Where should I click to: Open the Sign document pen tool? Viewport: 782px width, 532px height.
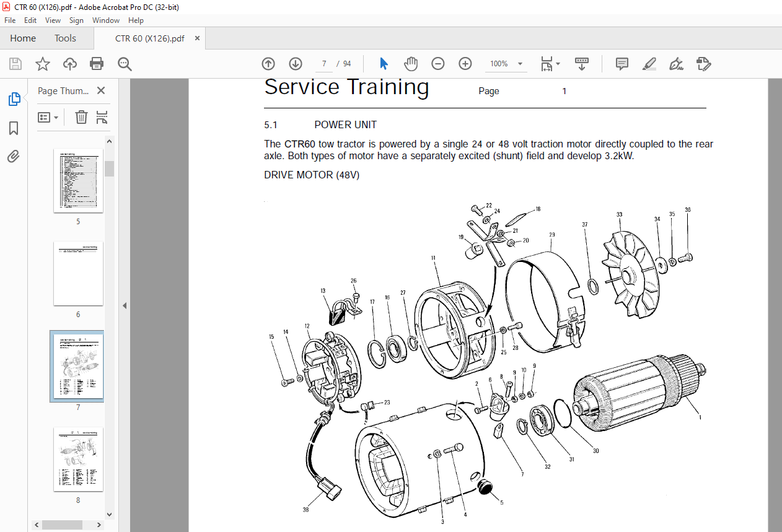click(x=676, y=64)
